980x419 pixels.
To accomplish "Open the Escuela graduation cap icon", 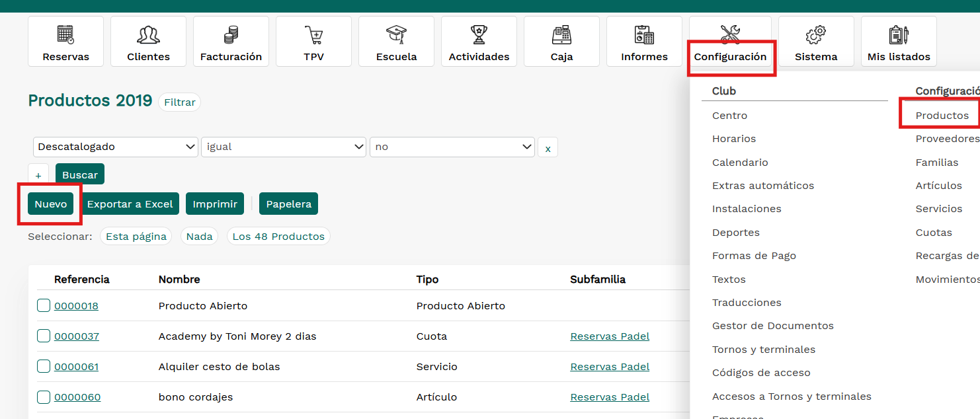I will 396,34.
